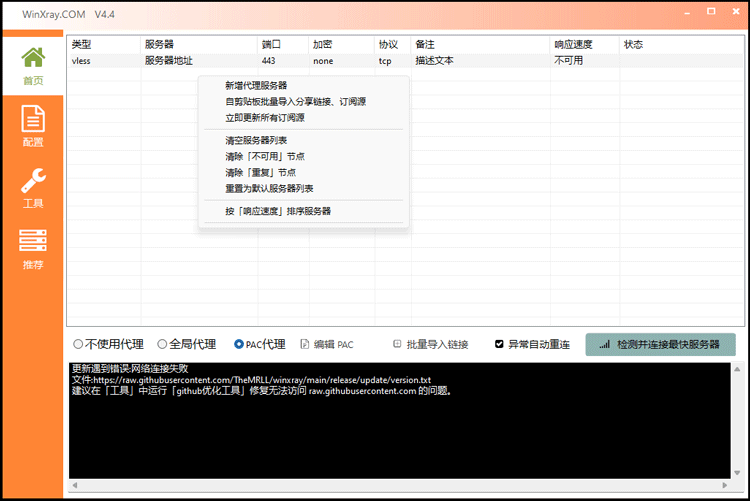Click the 协议 column header

coord(393,45)
